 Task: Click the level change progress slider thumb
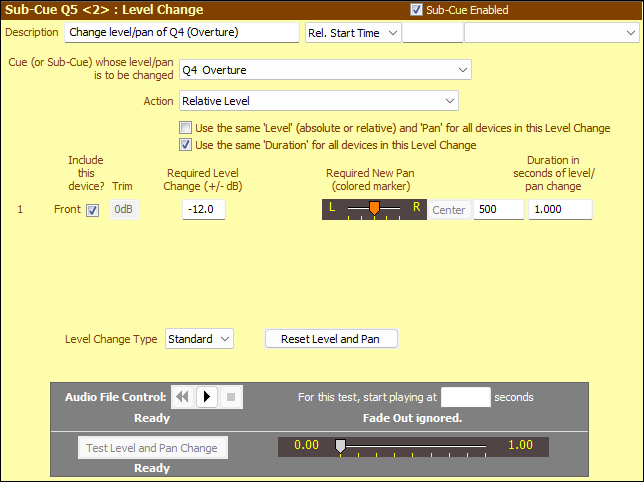[340, 446]
